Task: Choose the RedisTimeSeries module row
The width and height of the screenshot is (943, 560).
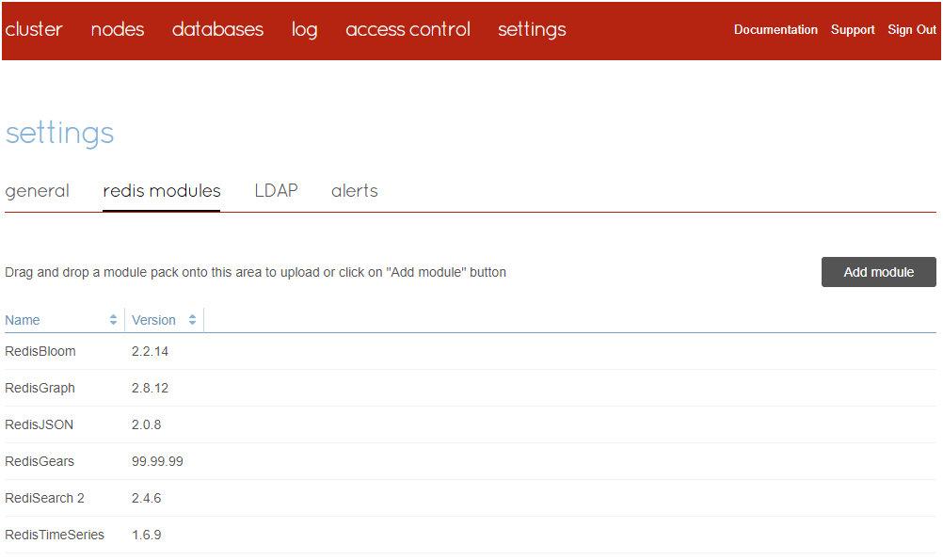Action: pos(55,535)
